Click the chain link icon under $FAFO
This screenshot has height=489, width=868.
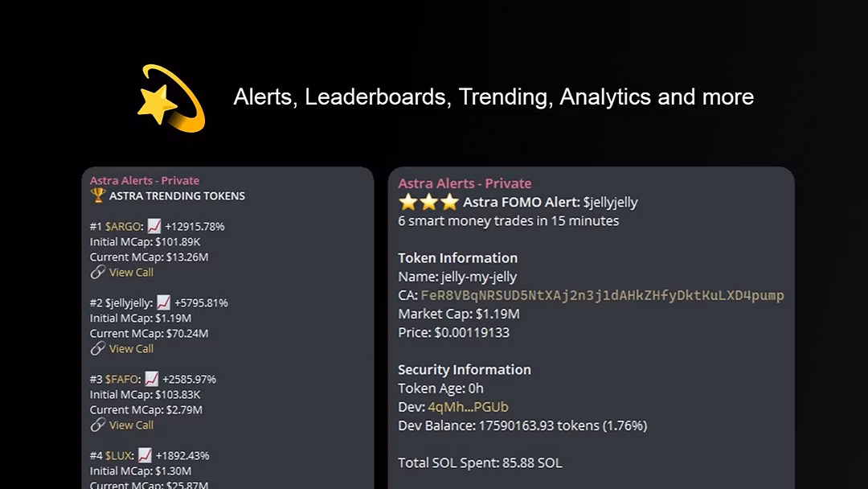coord(98,425)
